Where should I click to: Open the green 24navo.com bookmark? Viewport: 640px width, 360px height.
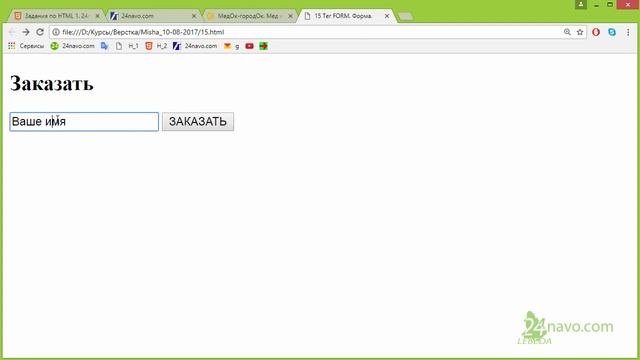[x=72, y=46]
